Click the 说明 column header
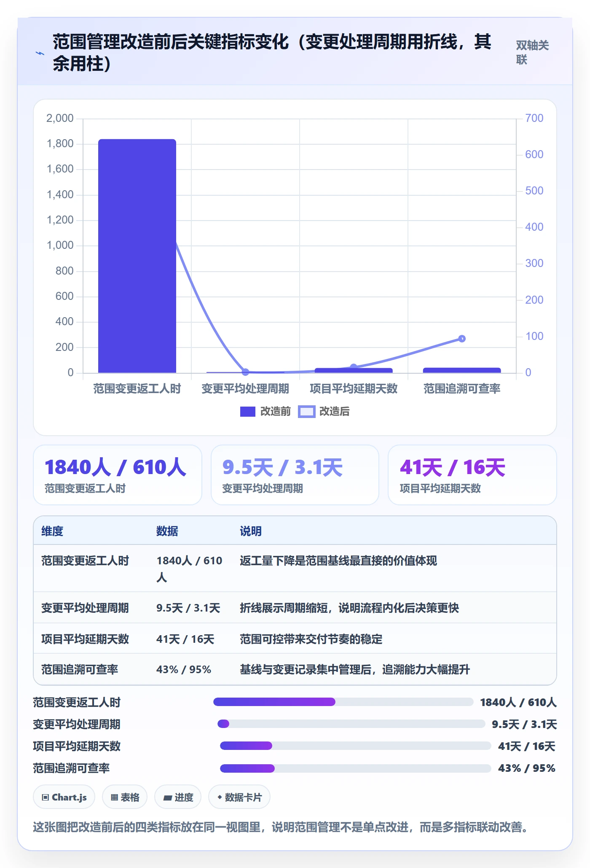The height and width of the screenshot is (868, 590). 251,531
